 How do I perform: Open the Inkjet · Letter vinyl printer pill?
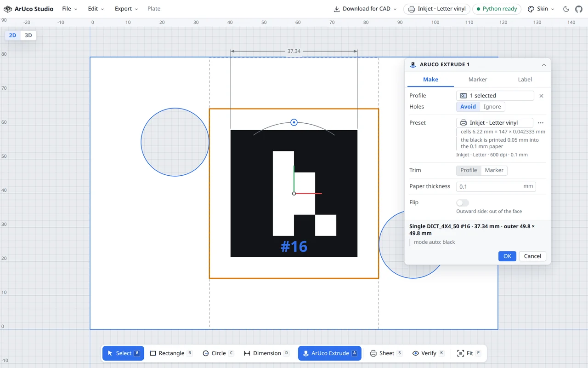[437, 9]
